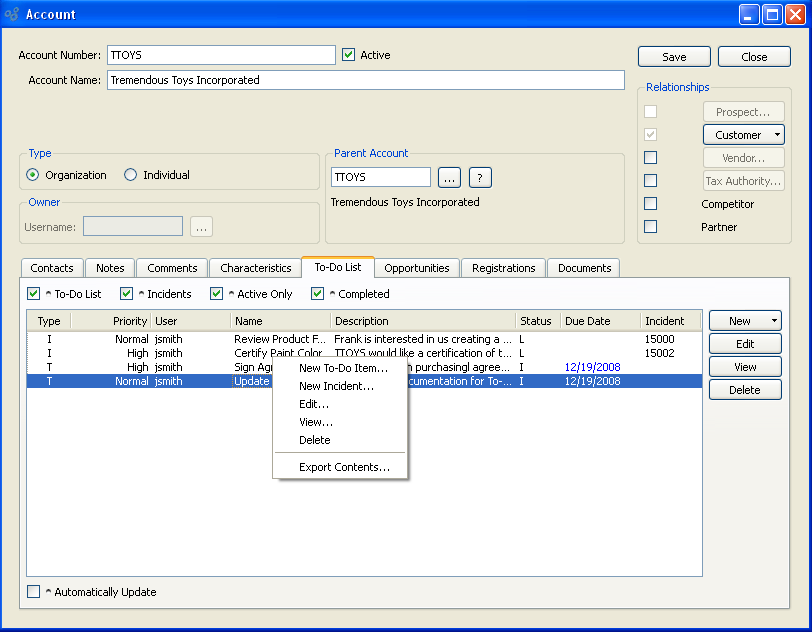Click the question mark button beside Parent Account
Image resolution: width=812 pixels, height=632 pixels.
(480, 178)
